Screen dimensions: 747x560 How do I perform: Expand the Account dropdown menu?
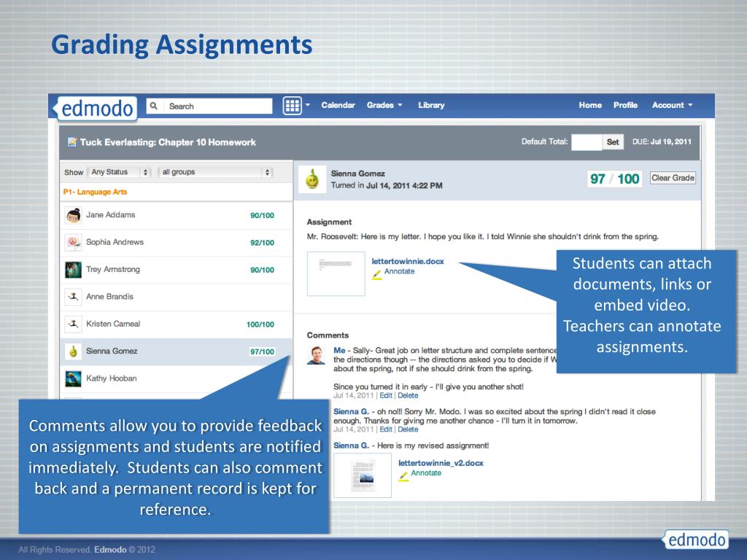672,105
